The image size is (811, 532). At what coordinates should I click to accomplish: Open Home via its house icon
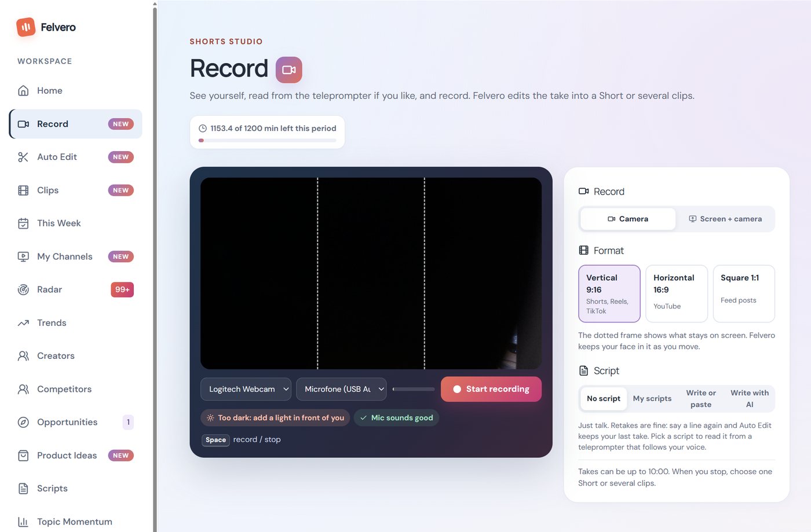[x=23, y=91]
